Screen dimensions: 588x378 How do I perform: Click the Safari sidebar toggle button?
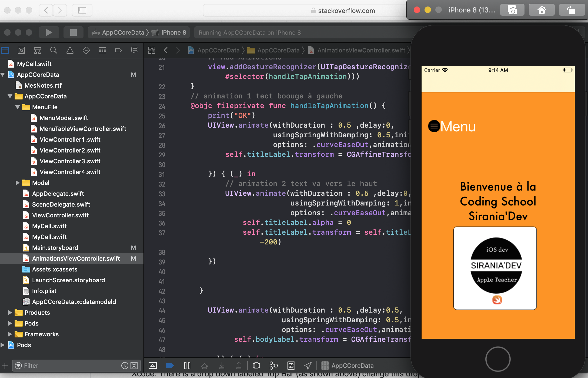point(82,10)
